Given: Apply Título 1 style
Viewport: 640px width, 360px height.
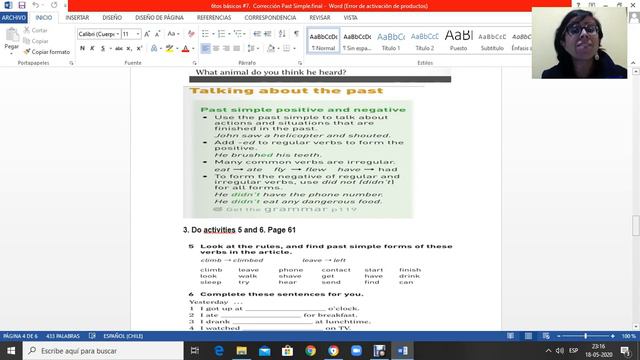Looking at the screenshot, I should [391, 41].
